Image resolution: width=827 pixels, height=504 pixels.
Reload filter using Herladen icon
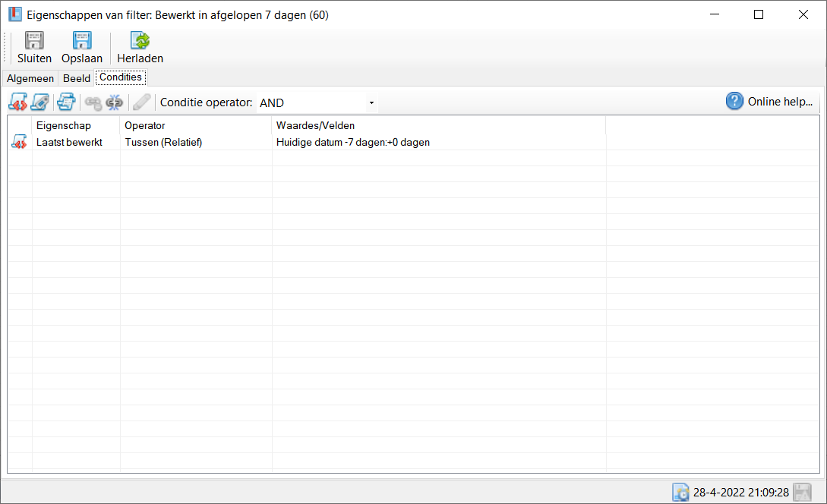[x=140, y=41]
